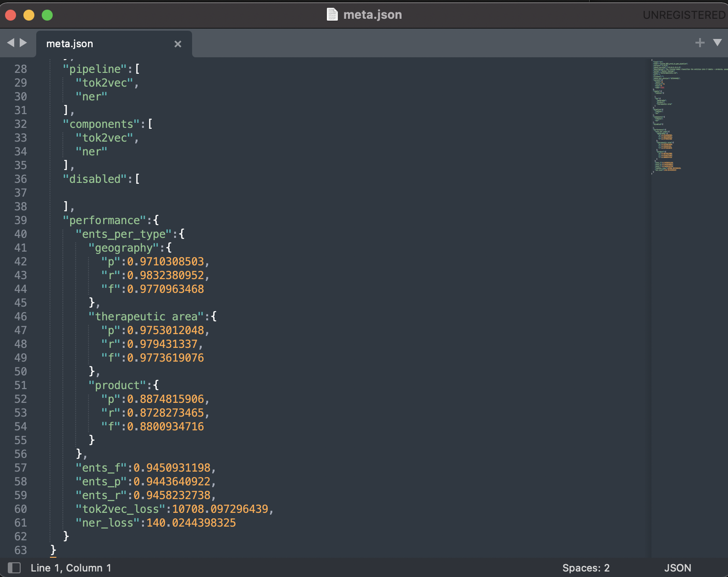Close the meta.json tab
The image size is (728, 577).
click(178, 44)
